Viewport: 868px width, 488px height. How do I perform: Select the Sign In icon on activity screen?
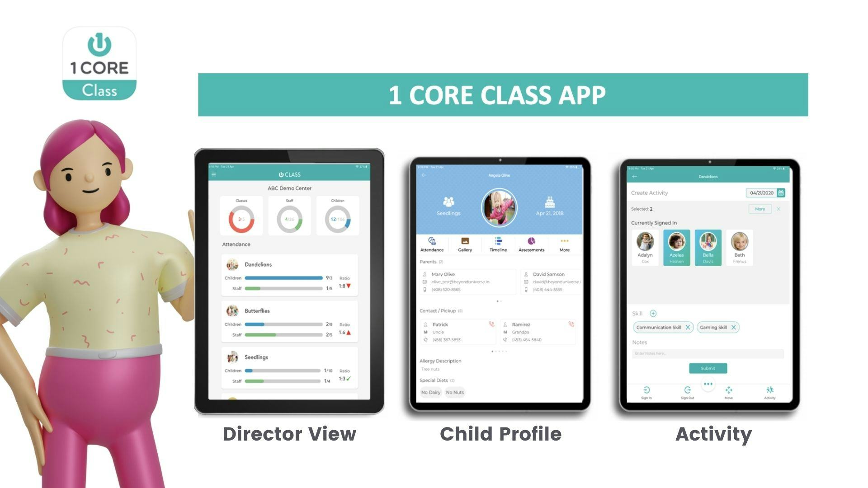645,393
